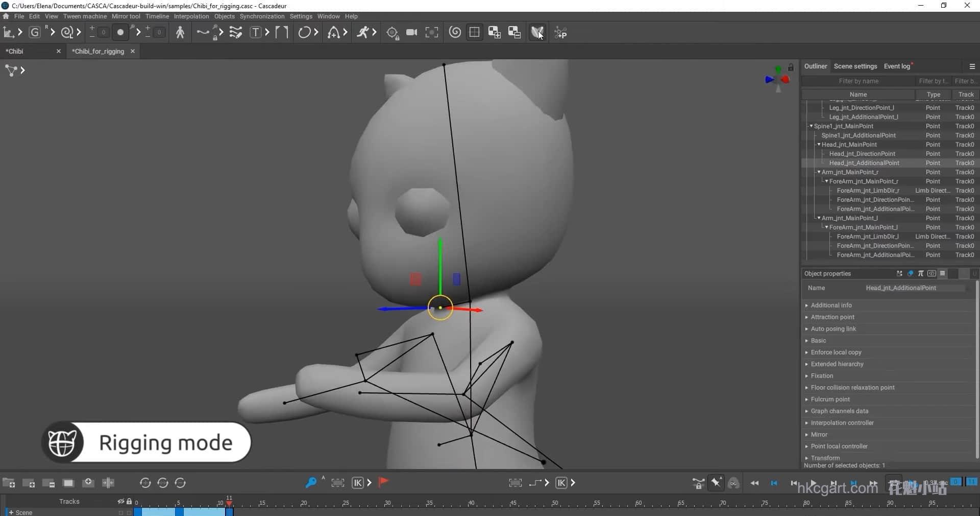Select the bracket interval tool icon
The width and height of the screenshot is (980, 516).
pyautogui.click(x=282, y=33)
